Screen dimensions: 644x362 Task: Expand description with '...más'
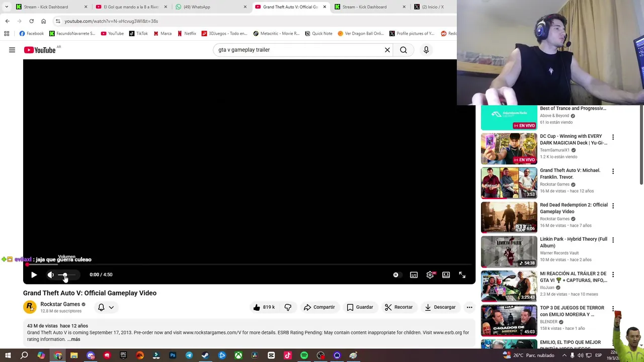coord(73,339)
